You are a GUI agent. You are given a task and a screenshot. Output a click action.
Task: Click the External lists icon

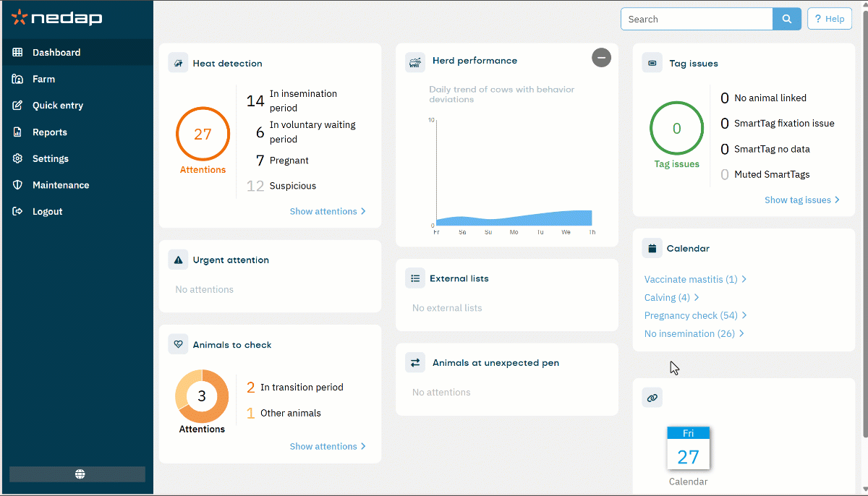[415, 278]
